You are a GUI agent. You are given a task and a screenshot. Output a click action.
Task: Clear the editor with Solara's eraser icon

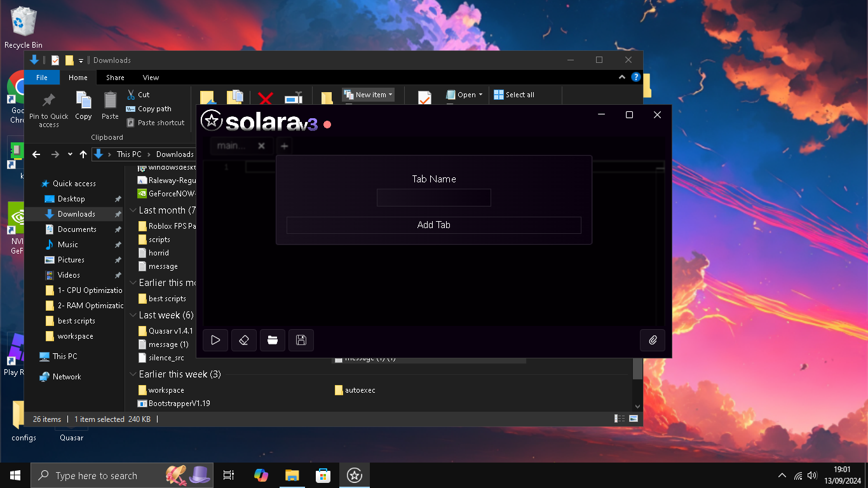(244, 340)
